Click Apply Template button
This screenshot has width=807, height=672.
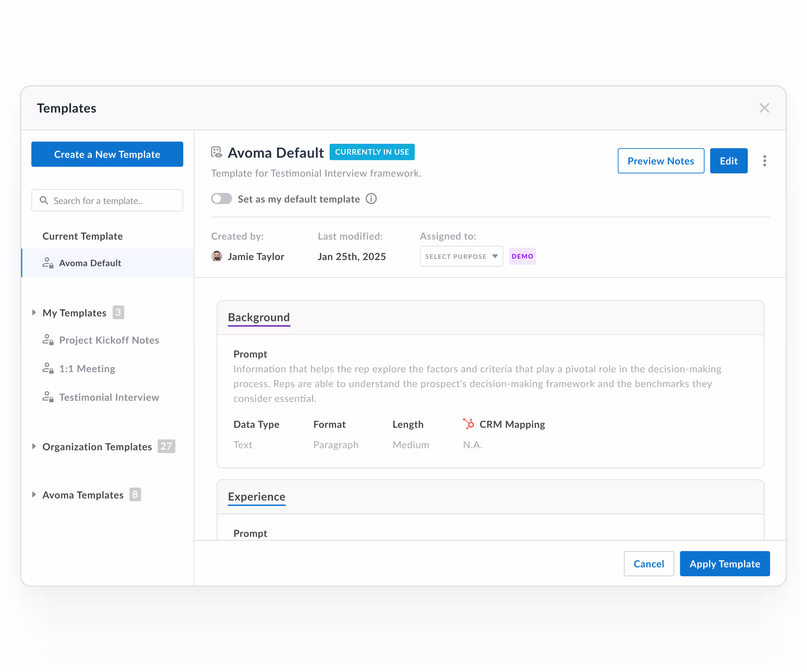[x=725, y=564]
